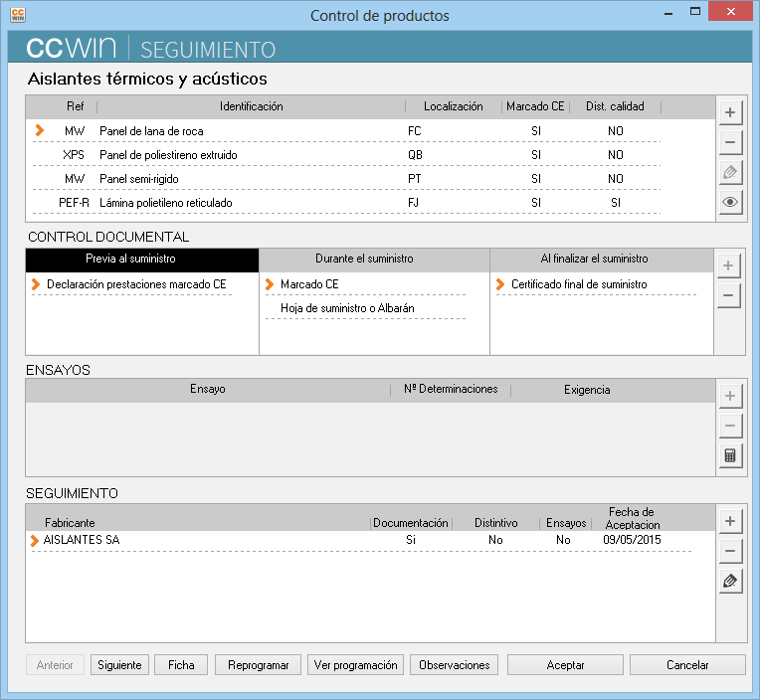
Task: View product details with the eye icon
Action: [730, 202]
